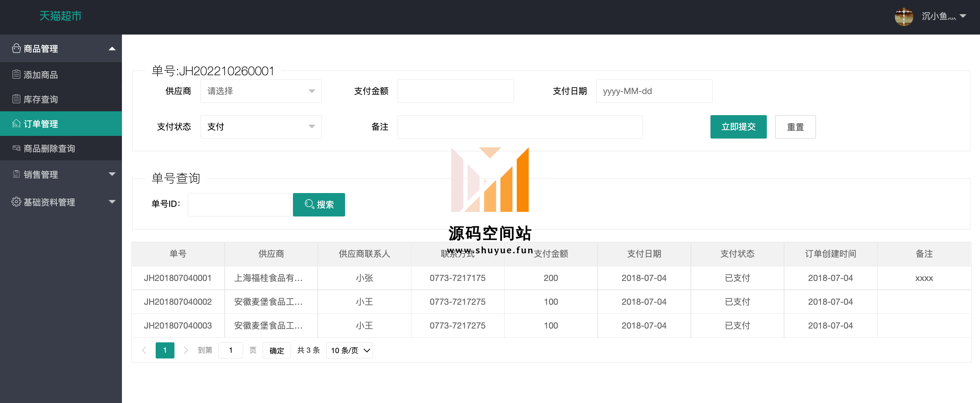
Task: Click the clipboard icon next to 库存查询
Action: click(x=16, y=99)
